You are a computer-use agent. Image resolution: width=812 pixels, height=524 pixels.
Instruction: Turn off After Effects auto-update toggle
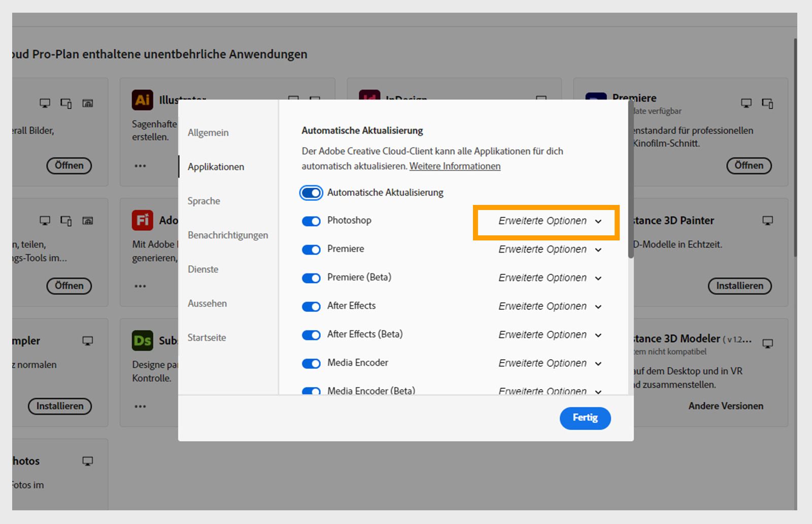[311, 306]
